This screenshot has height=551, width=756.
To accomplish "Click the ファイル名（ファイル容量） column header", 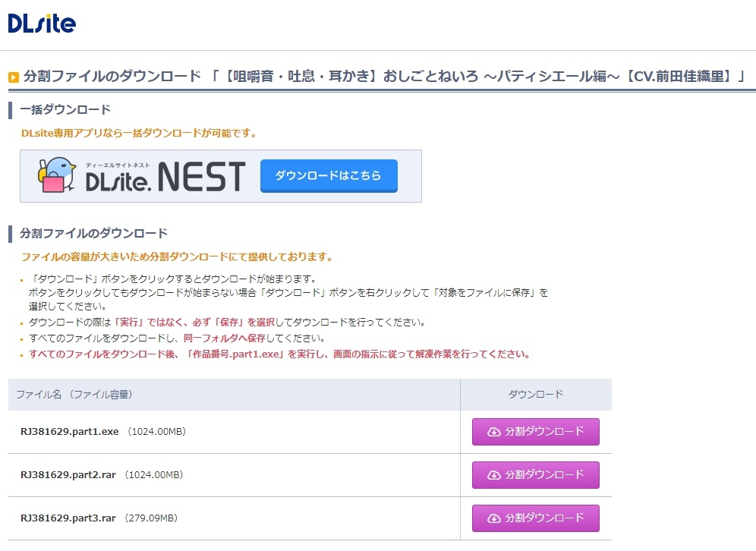I will 74,395.
